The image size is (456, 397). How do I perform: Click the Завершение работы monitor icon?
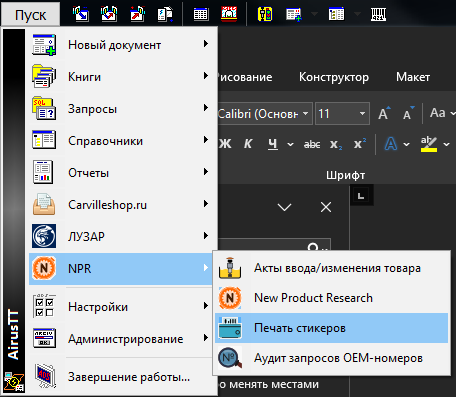tap(45, 376)
